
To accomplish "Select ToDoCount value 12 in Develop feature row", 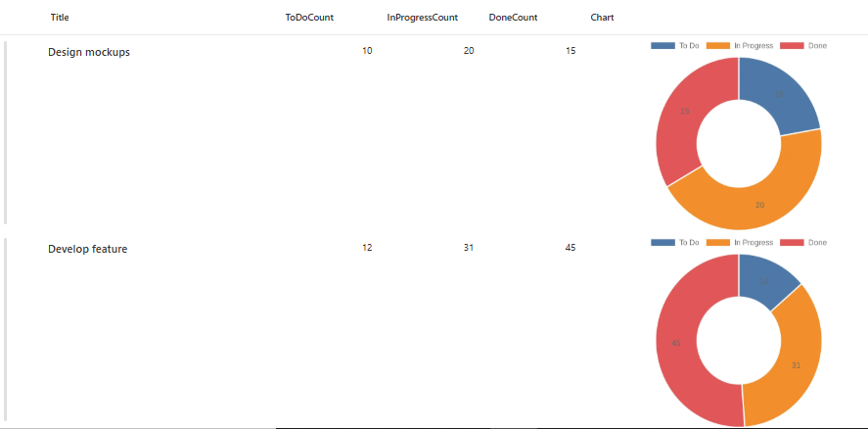I will pyautogui.click(x=367, y=248).
